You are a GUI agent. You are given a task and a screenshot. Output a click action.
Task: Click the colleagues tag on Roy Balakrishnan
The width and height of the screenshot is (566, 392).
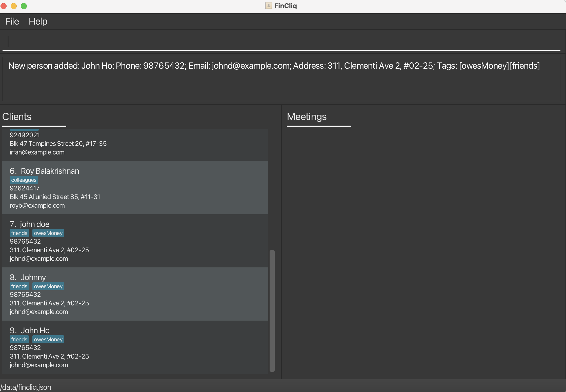point(24,180)
